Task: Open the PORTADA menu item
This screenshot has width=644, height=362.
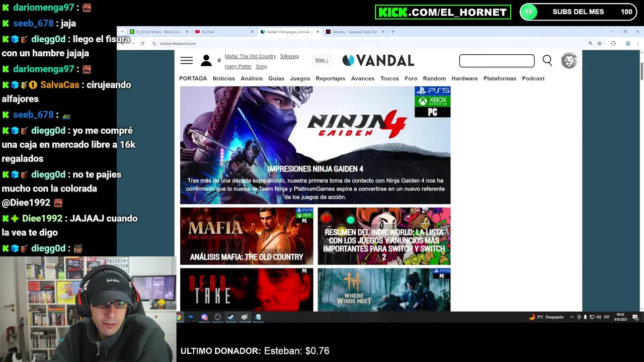Action: [193, 78]
